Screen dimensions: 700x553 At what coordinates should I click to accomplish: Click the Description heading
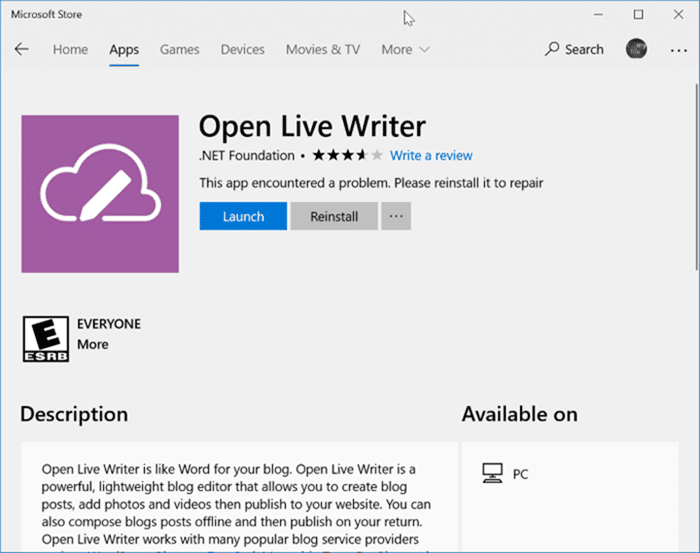(x=74, y=414)
